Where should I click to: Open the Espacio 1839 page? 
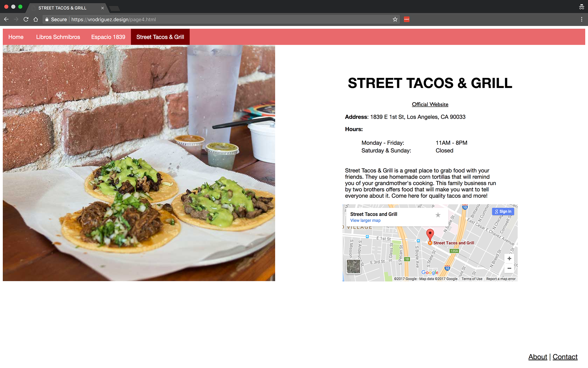click(108, 37)
